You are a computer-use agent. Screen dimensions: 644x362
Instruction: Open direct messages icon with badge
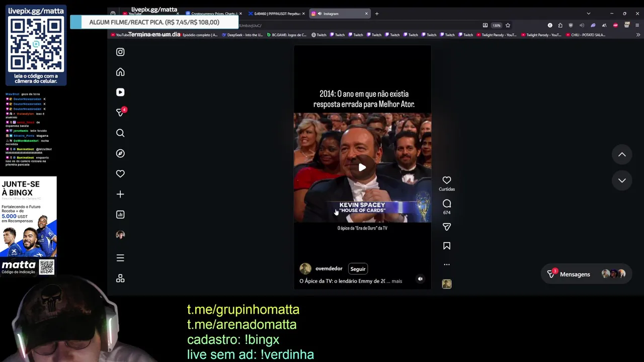[x=120, y=112]
